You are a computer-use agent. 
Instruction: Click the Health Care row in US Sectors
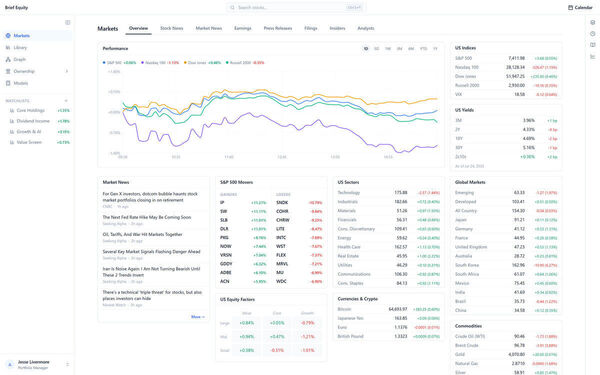[x=388, y=247]
